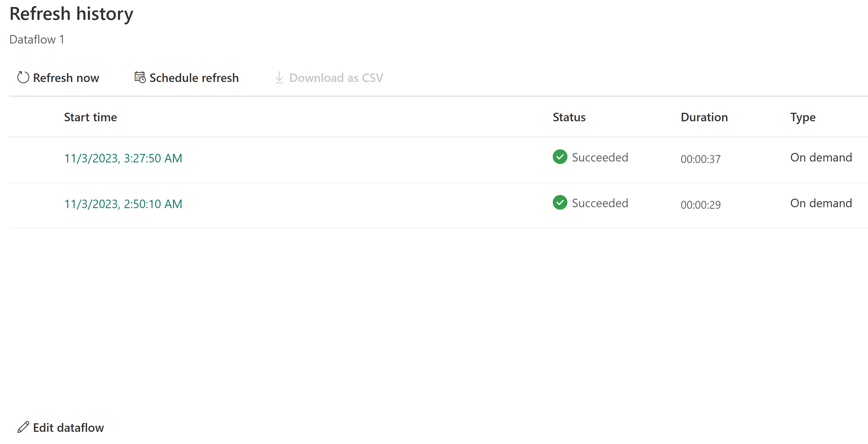The image size is (868, 444).
Task: Open refresh entry 11/3/2023, 3:27:50 AM
Action: point(123,158)
